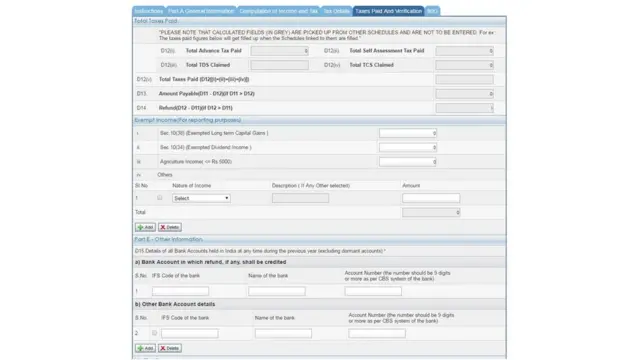Open the Instructions tab
The height and width of the screenshot is (360, 640).
(x=149, y=11)
